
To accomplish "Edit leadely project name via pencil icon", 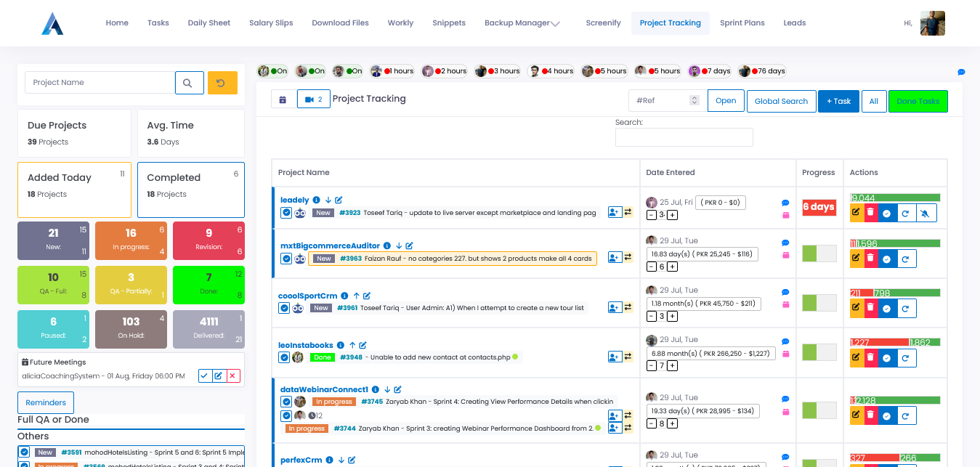I will pos(339,200).
